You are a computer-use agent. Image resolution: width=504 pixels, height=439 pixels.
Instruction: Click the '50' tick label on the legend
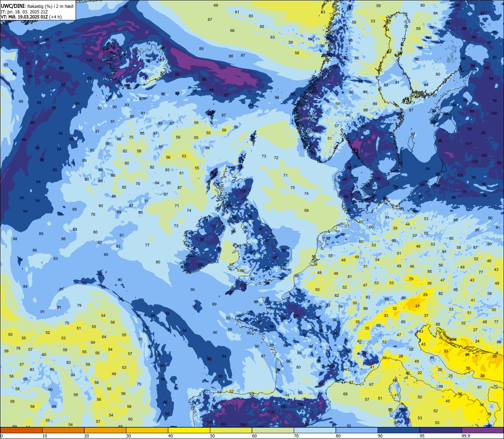coord(212,436)
